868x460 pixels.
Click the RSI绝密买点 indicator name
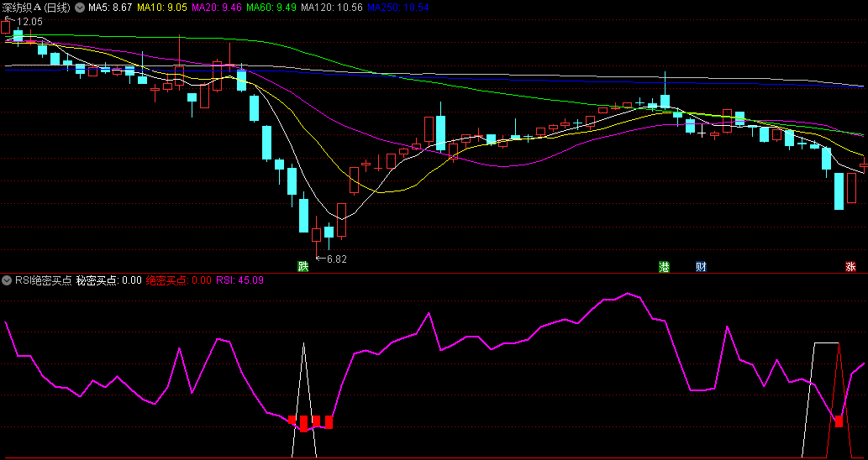44,280
